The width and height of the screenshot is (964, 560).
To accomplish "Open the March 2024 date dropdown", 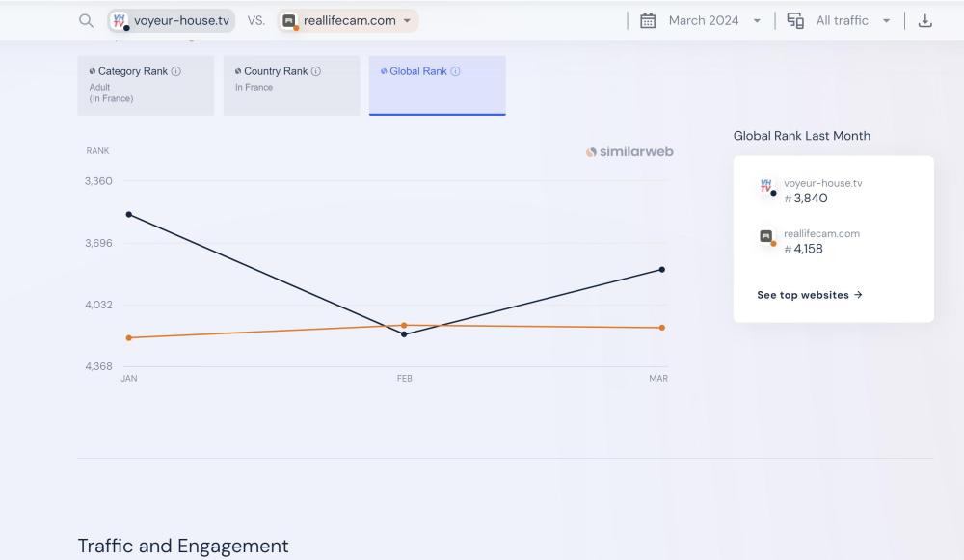I will (x=756, y=21).
